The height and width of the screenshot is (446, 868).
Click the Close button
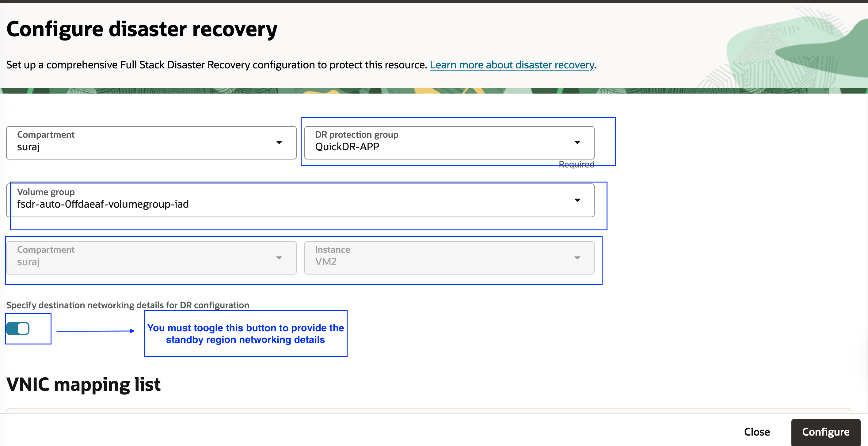(x=757, y=432)
